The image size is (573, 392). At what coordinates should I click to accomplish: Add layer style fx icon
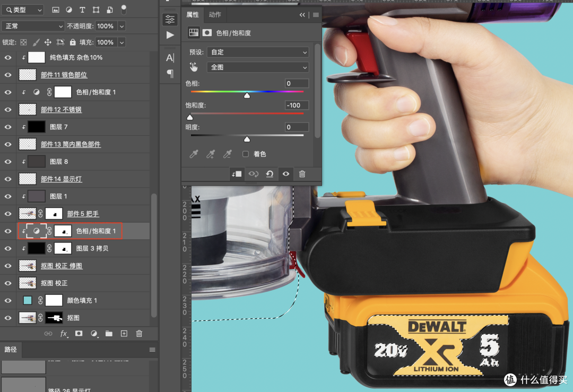click(x=64, y=334)
